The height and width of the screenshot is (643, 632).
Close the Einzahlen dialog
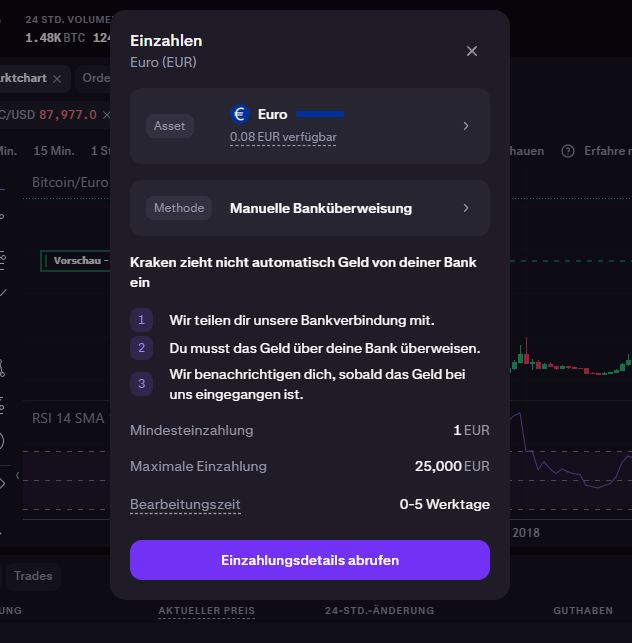pos(472,51)
